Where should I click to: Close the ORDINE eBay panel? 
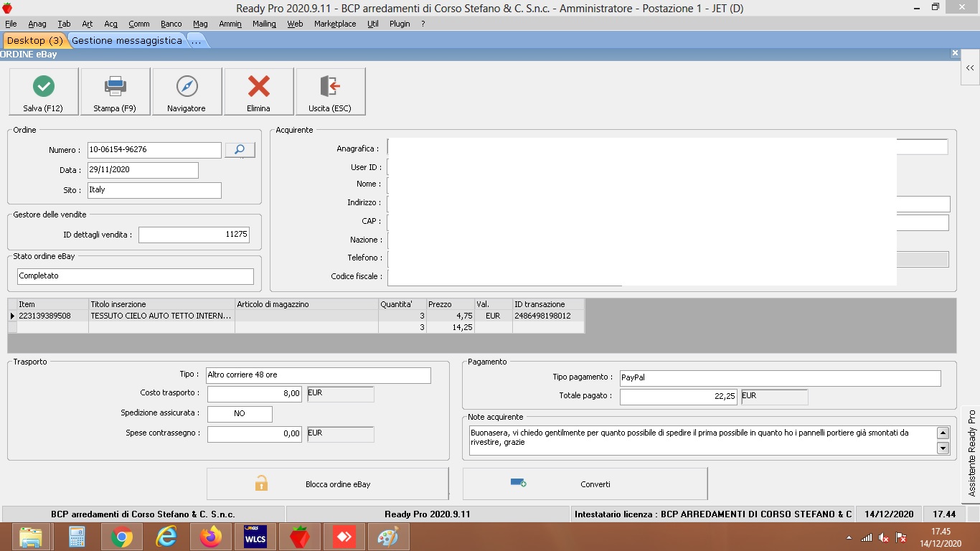(x=955, y=53)
